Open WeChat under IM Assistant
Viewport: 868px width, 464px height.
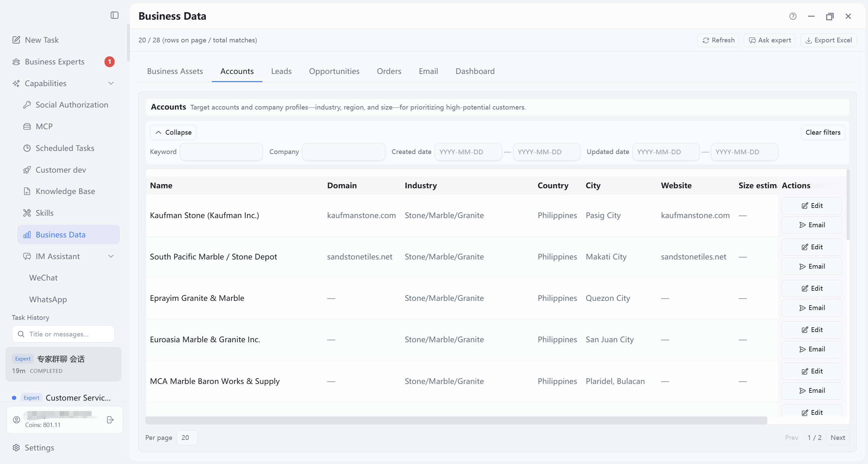pyautogui.click(x=43, y=278)
